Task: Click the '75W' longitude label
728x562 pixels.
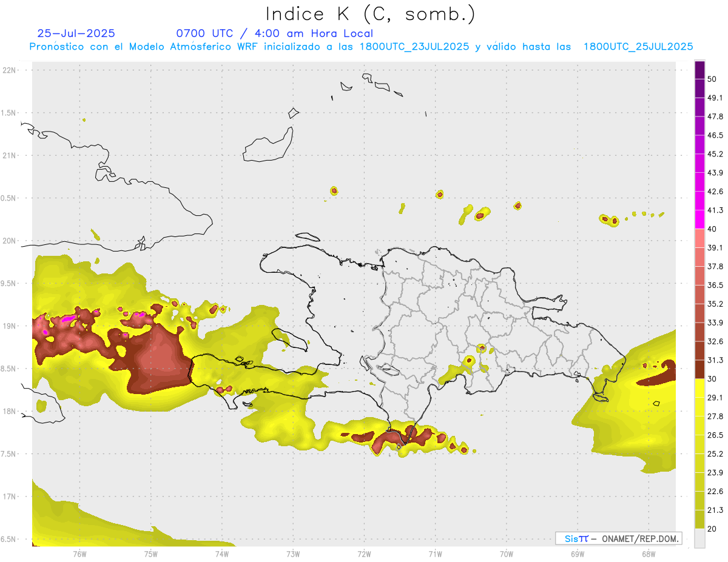Action: click(150, 554)
